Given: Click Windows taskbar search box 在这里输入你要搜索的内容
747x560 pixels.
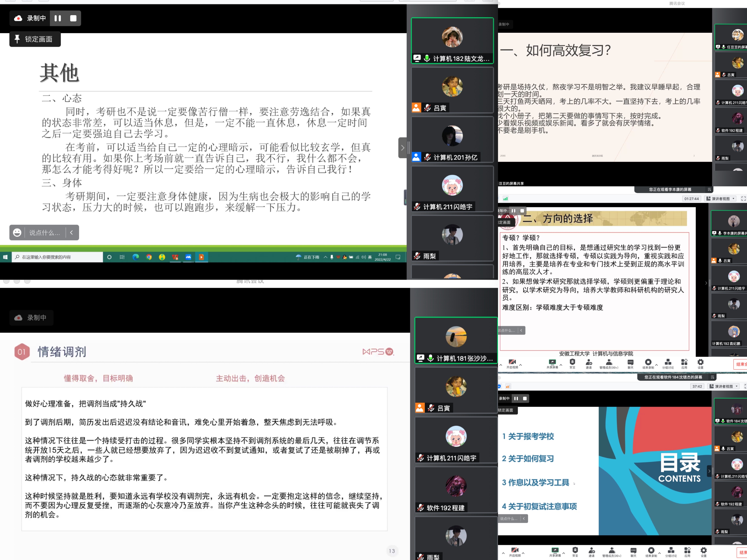Looking at the screenshot, I should 57,257.
